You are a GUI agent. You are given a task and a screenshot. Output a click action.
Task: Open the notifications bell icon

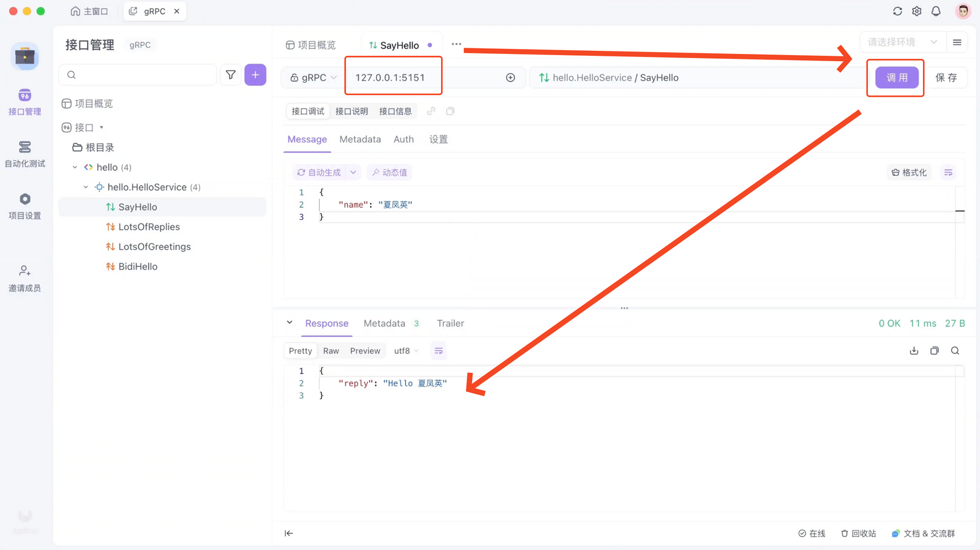pyautogui.click(x=936, y=11)
